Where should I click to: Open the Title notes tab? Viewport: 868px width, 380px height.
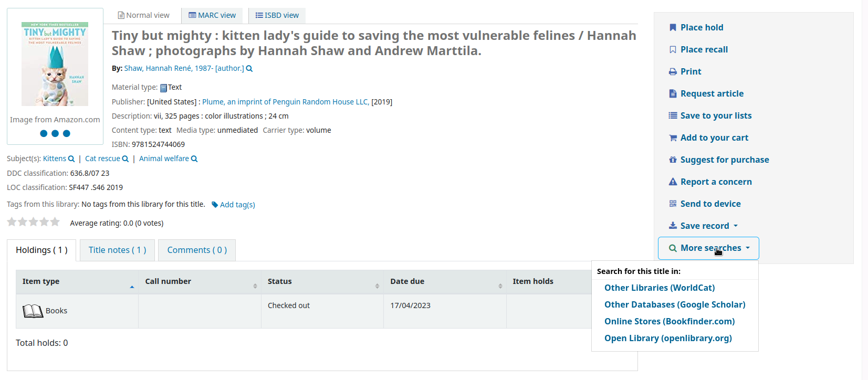click(x=117, y=250)
